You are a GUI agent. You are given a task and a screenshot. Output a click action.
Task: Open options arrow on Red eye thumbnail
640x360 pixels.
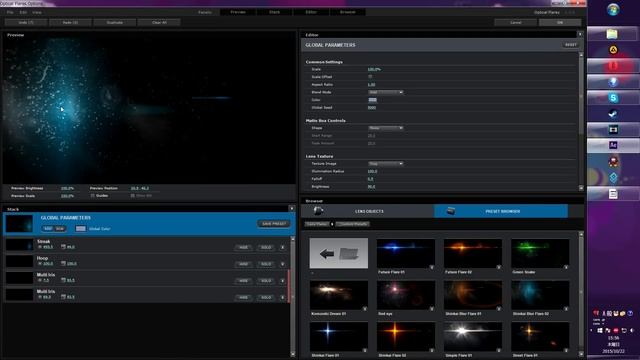431,309
